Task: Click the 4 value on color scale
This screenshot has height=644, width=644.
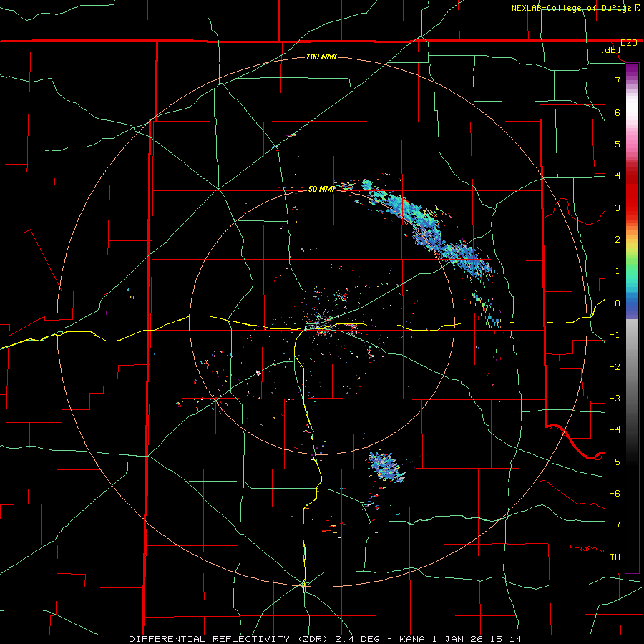Action: click(618, 176)
